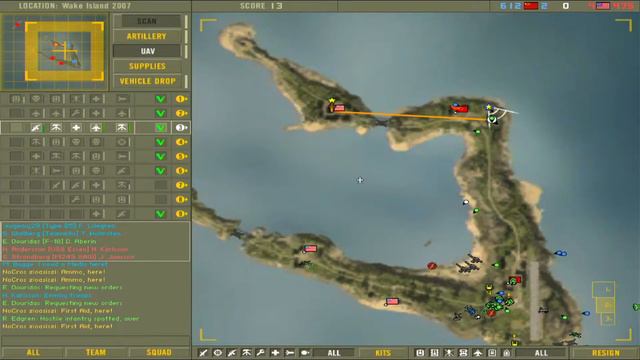Toggle the green check for squad 5
640x360 pixels.
point(160,156)
